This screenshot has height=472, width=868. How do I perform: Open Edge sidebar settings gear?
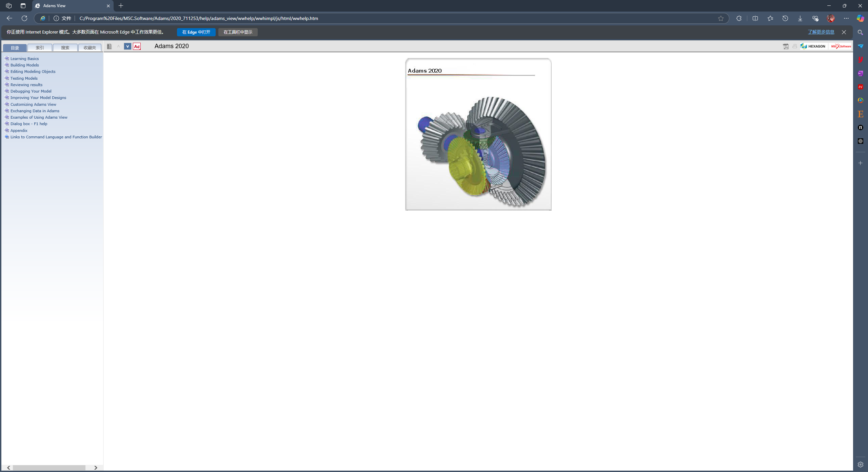[x=860, y=465]
